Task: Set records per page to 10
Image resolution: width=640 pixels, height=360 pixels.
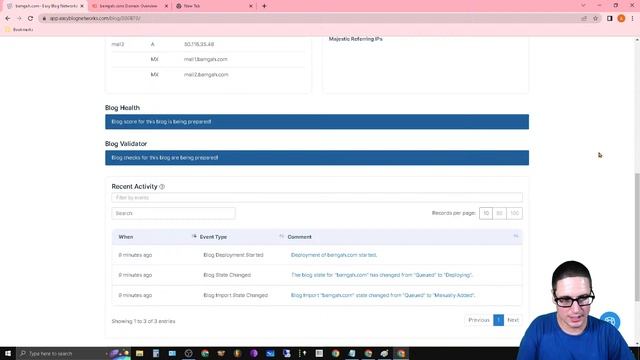Action: tap(486, 213)
